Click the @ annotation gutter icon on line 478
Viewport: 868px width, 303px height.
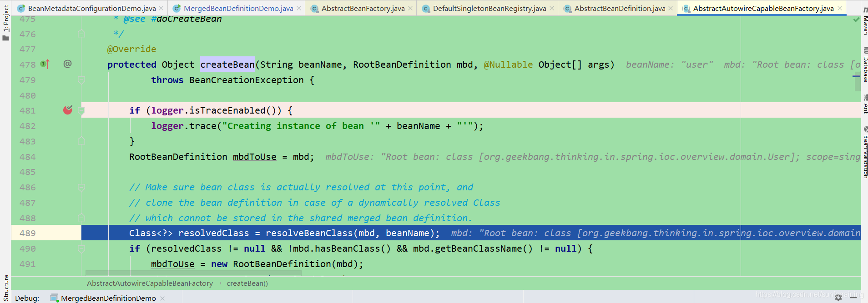67,64
